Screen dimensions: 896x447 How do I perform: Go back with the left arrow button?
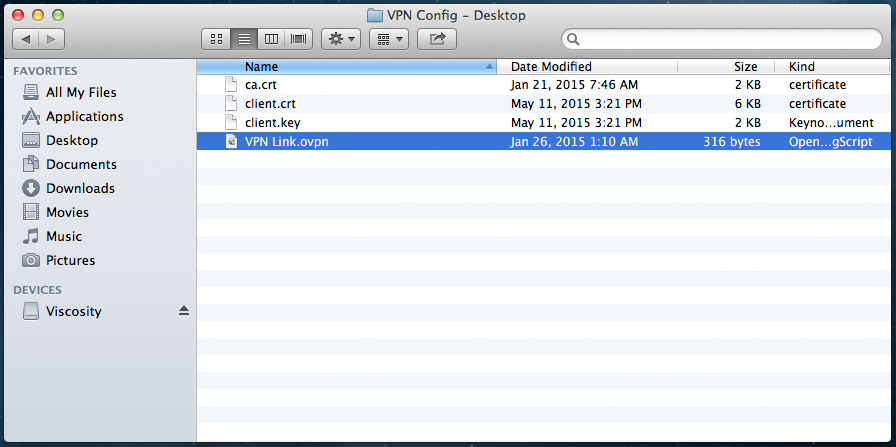26,39
